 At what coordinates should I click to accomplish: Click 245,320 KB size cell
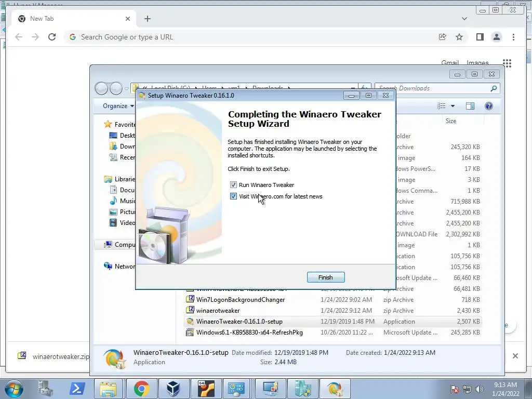[x=465, y=147]
